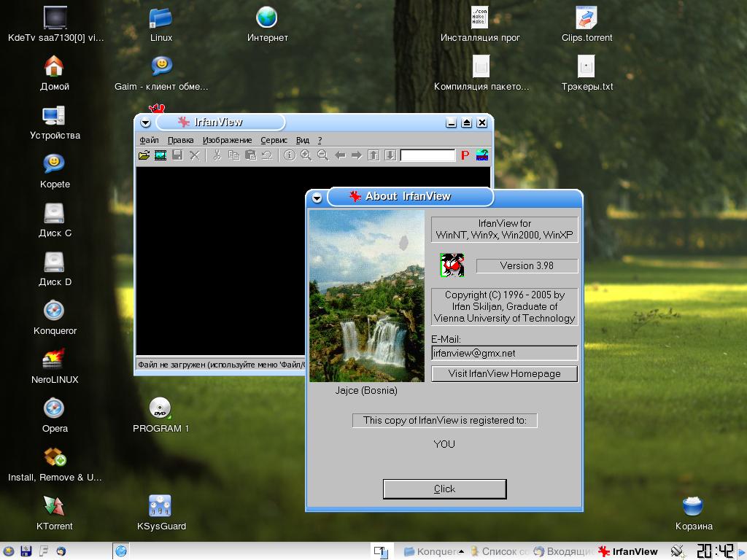Open IrfanView window menu dropdown arrow
The image size is (747, 560).
[146, 122]
